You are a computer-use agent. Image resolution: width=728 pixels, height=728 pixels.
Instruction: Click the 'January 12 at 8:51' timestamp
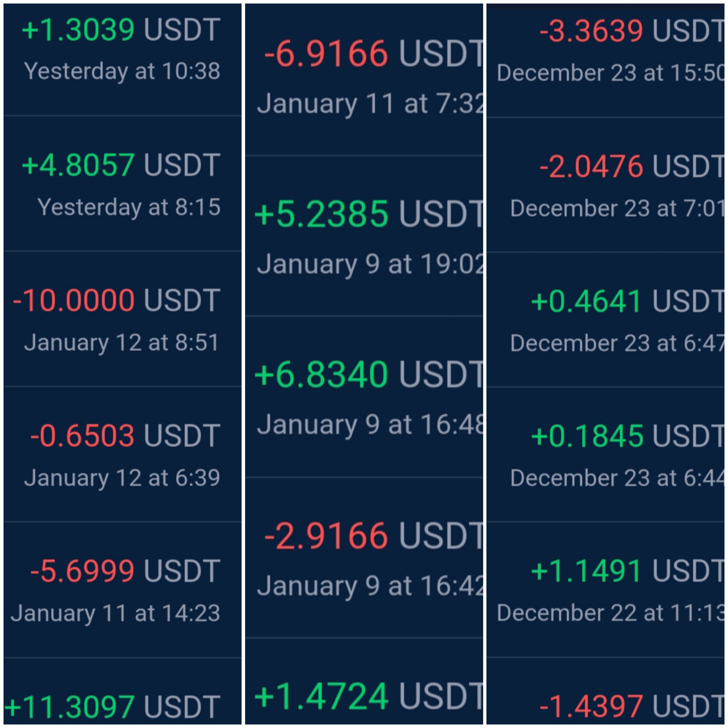tap(122, 343)
